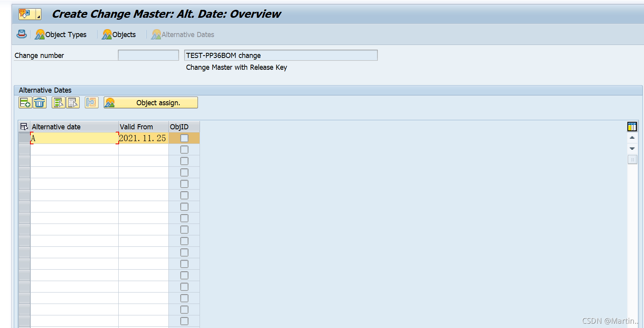This screenshot has width=644, height=328.
Task: Click the Objects mountain icon
Action: coord(107,35)
